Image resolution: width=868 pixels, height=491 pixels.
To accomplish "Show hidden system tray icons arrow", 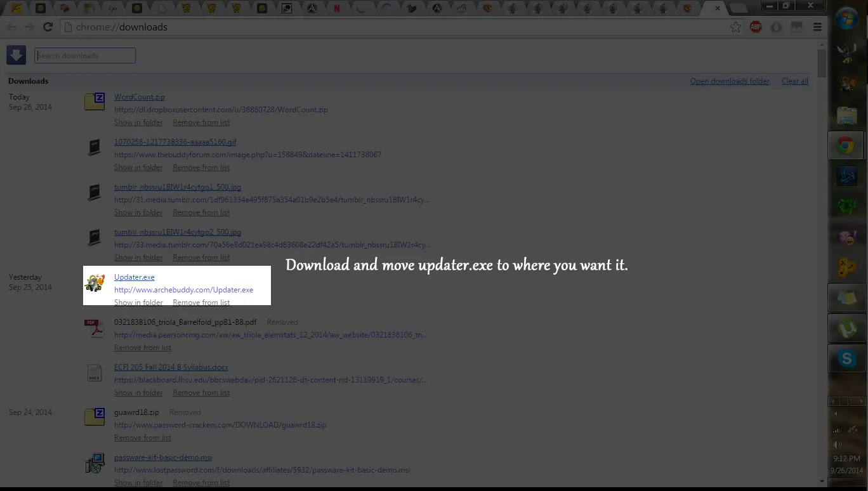I will (x=835, y=414).
